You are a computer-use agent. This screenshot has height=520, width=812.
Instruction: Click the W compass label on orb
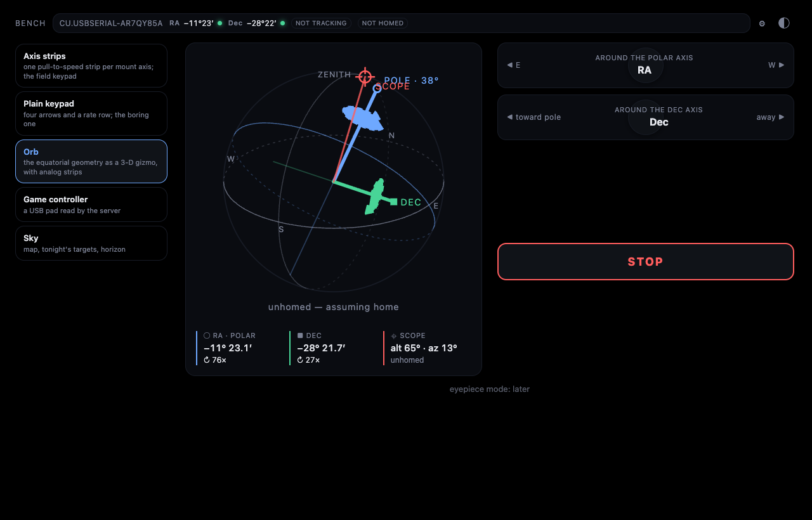[x=231, y=159]
